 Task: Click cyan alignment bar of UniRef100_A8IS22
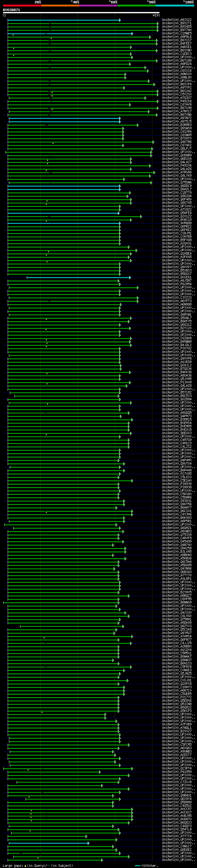[64, 20]
